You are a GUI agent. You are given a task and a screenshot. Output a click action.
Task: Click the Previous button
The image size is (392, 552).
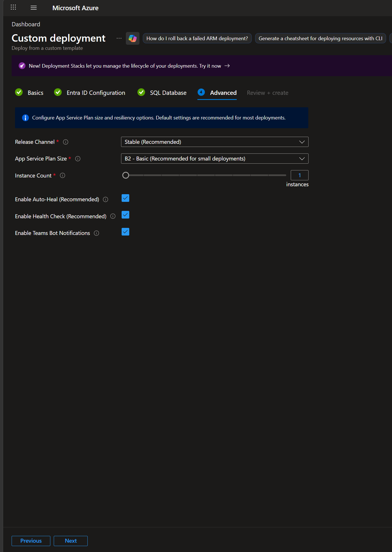31,541
